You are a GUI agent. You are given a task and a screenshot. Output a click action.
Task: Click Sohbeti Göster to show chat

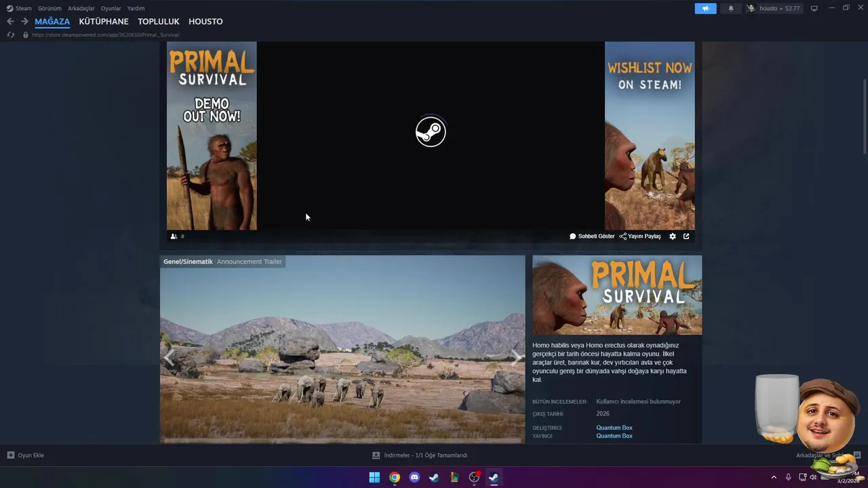click(592, 237)
